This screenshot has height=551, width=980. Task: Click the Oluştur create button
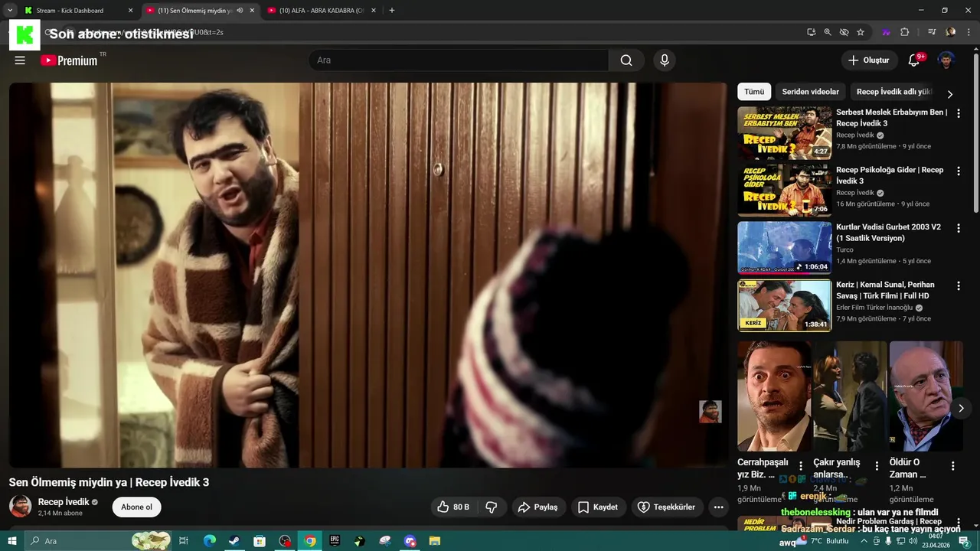(869, 60)
